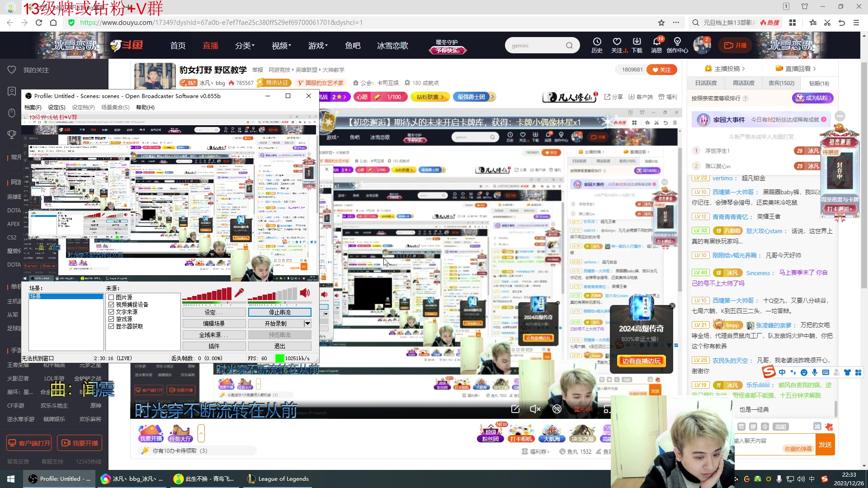This screenshot has width=868, height=488.
Task: Click the edit danmaku pencil icon on player
Action: [x=515, y=409]
